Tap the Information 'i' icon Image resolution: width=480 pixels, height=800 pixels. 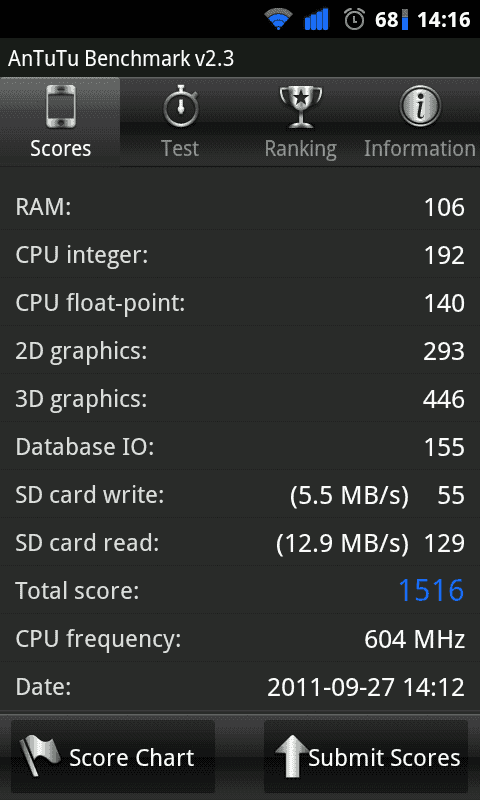tap(420, 106)
